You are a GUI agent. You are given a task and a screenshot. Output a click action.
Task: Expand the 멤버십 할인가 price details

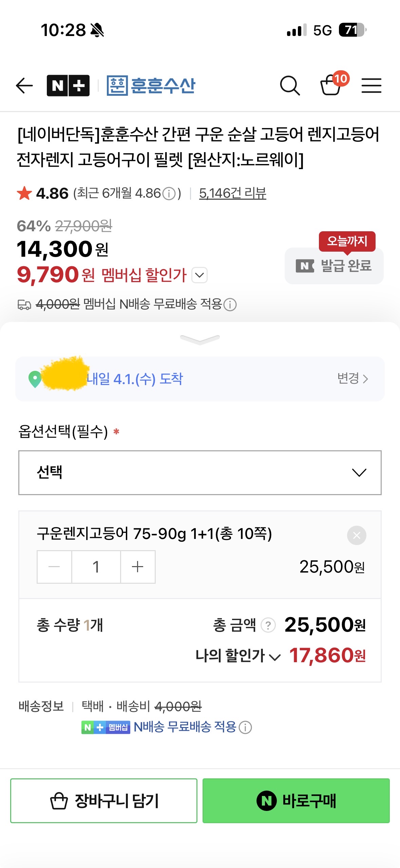coord(199,275)
